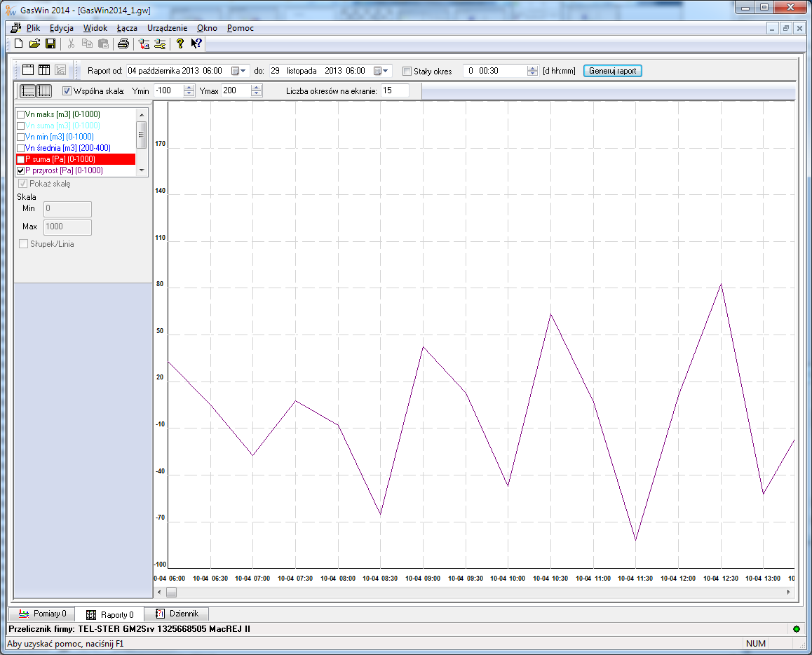
Task: Open the 'Raport od' date picker dropdown
Action: point(238,71)
